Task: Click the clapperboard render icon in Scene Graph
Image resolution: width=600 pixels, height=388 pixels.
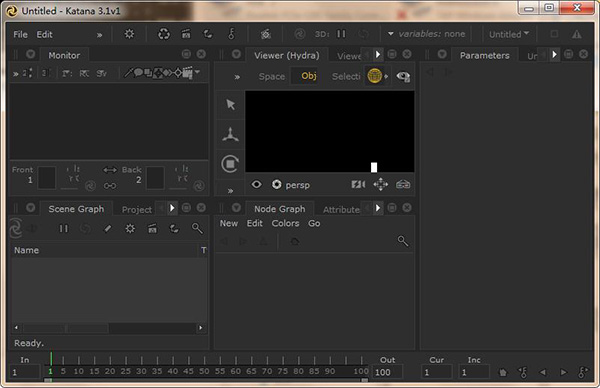Action: (152, 228)
